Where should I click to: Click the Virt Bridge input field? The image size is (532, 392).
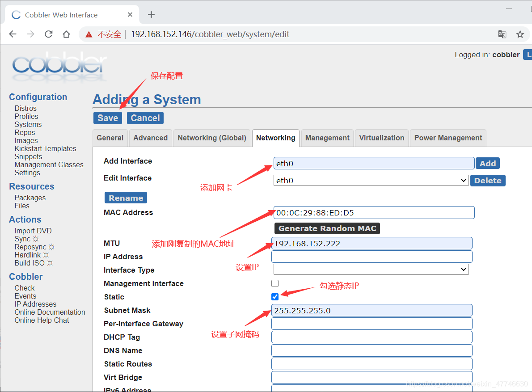point(372,377)
